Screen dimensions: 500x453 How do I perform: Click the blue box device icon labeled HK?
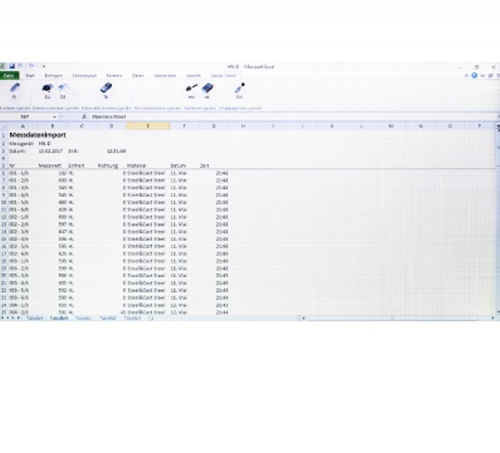[x=207, y=88]
